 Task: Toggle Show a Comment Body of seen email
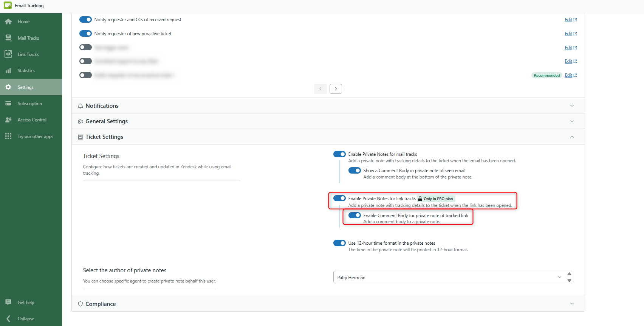355,170
